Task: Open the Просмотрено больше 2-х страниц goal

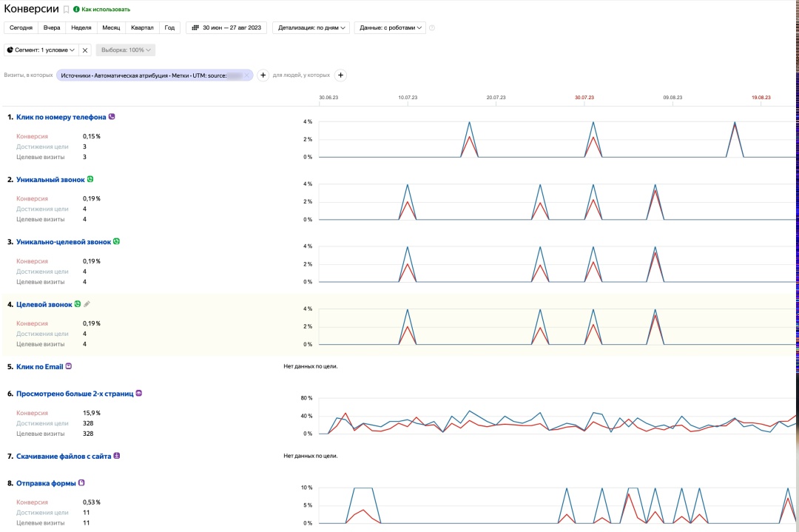Action: pyautogui.click(x=75, y=394)
